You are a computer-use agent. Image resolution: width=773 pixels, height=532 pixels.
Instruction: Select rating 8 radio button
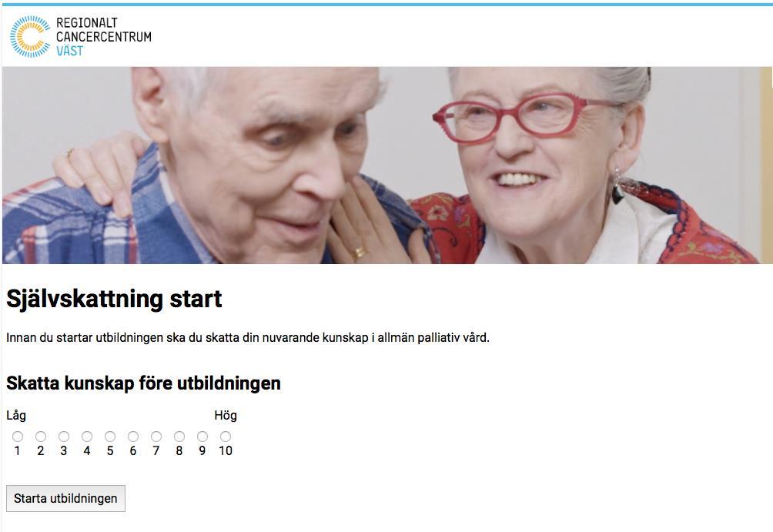click(179, 437)
